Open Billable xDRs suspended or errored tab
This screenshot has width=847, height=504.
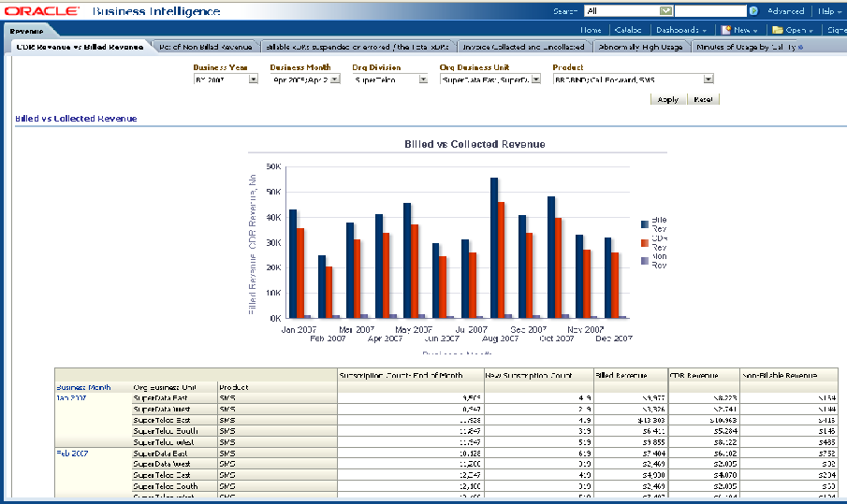tap(358, 47)
